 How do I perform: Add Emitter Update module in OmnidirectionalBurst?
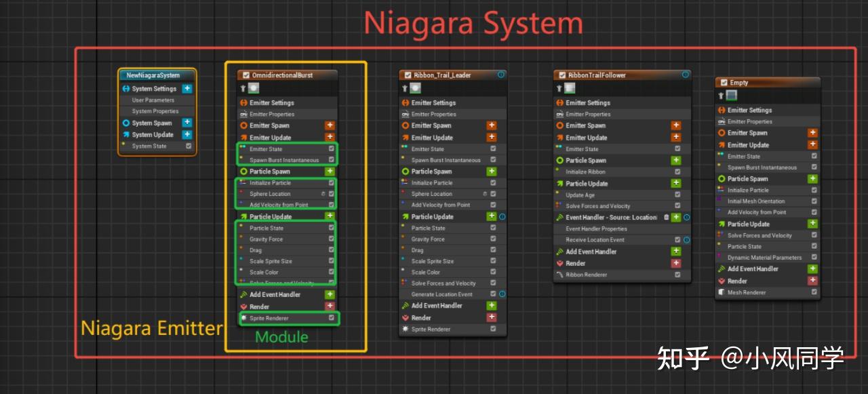tap(330, 137)
